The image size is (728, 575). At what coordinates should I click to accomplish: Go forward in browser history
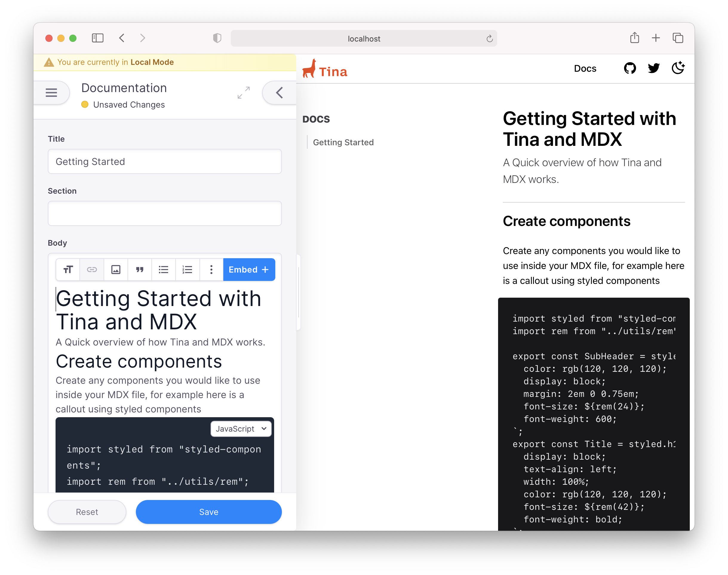143,38
